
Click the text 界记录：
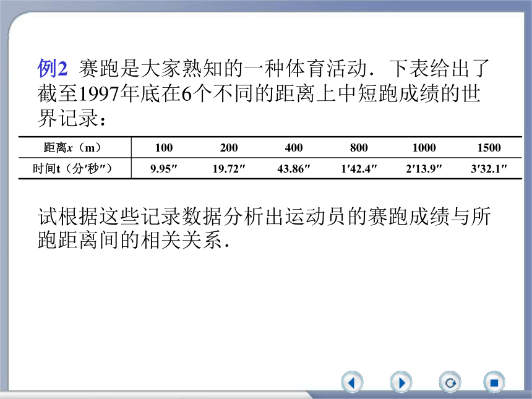[x=72, y=118]
